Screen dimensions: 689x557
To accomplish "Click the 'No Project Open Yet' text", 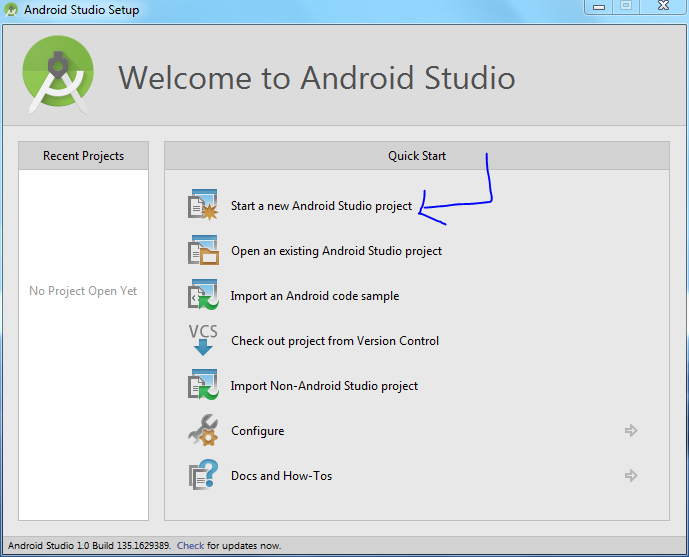I will click(x=83, y=291).
